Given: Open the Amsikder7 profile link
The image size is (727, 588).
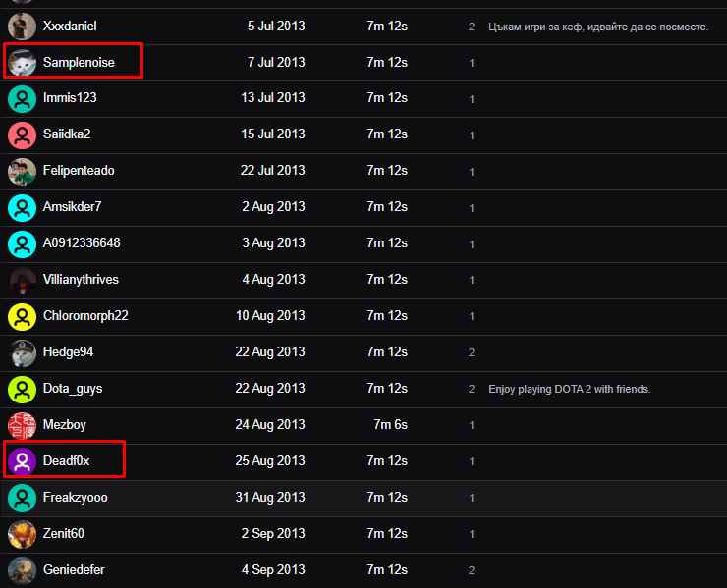Looking at the screenshot, I should (x=72, y=207).
